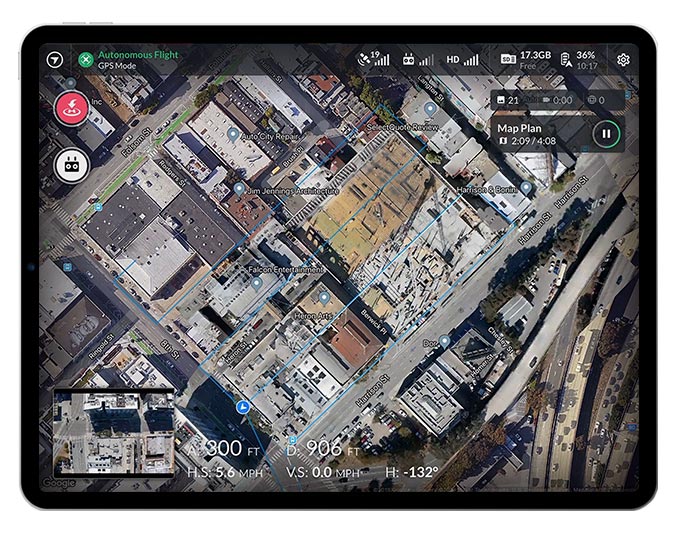Image resolution: width=680 pixels, height=540 pixels.
Task: Tap the blue drone position marker
Action: pos(243,407)
